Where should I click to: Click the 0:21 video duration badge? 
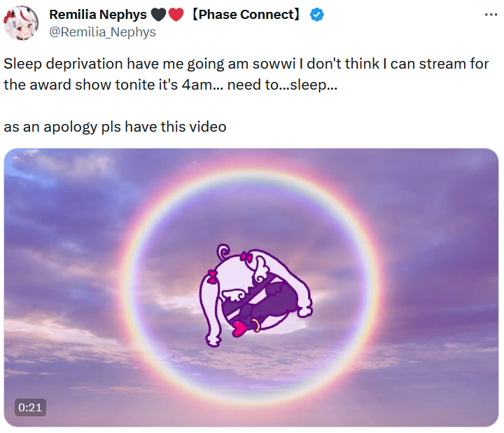pos(30,407)
